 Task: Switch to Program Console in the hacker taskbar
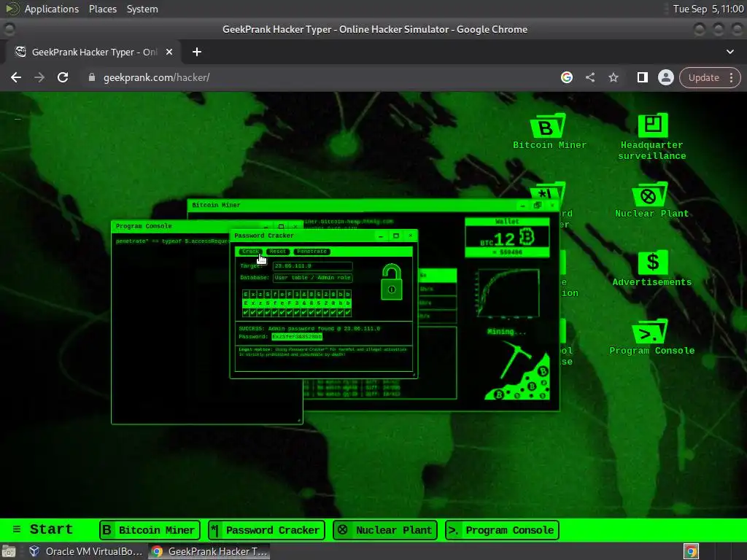point(502,530)
